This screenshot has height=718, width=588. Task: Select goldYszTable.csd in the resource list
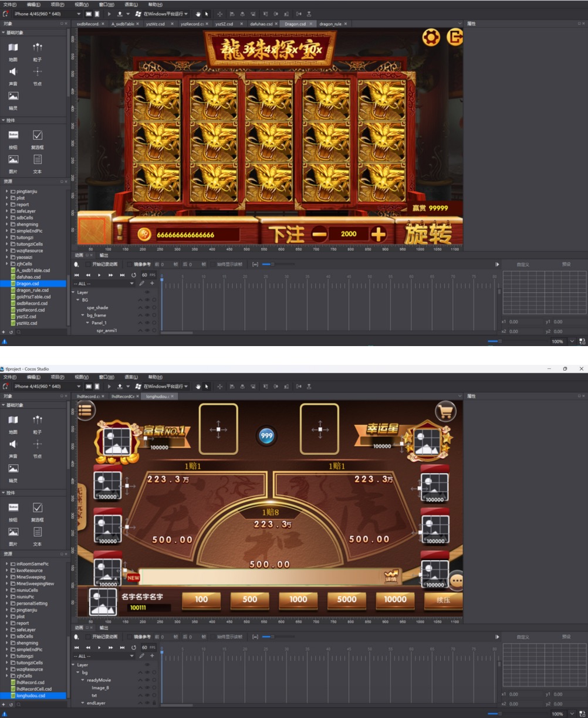(32, 297)
